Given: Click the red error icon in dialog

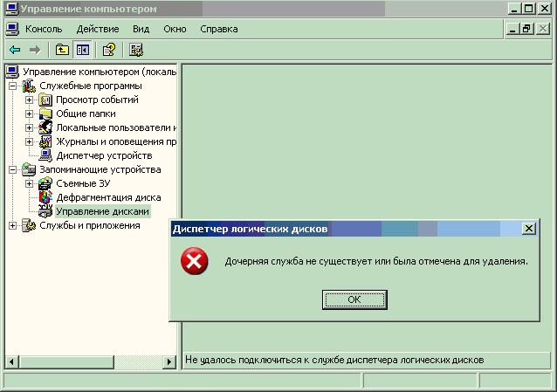Looking at the screenshot, I should (x=195, y=261).
